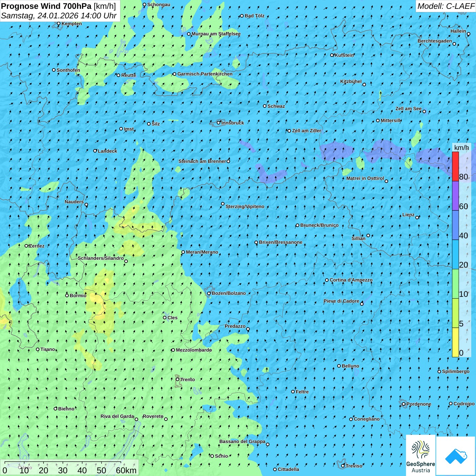476x476 pixels.
Task: Click the 'km/h' legend heading
Action: coord(461,148)
